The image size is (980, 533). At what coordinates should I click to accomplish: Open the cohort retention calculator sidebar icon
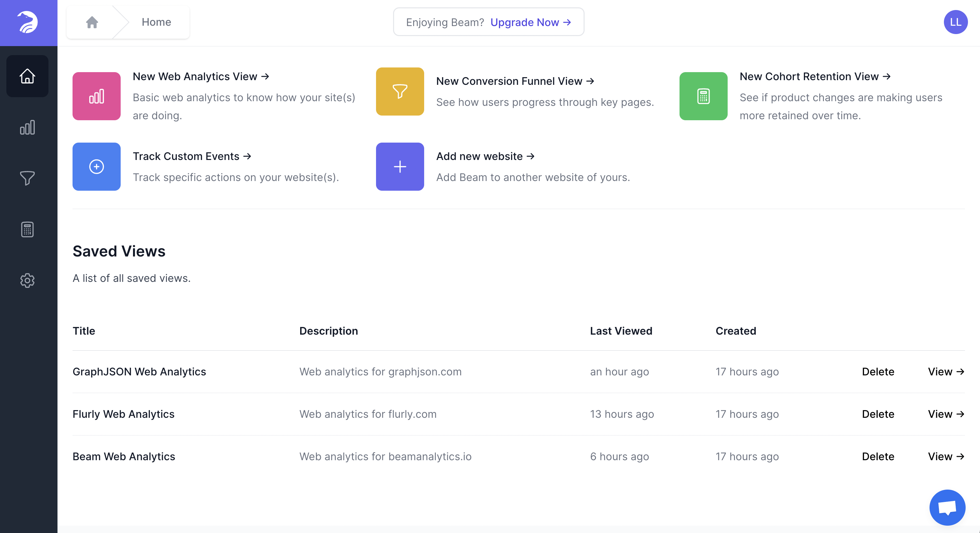[x=27, y=229]
